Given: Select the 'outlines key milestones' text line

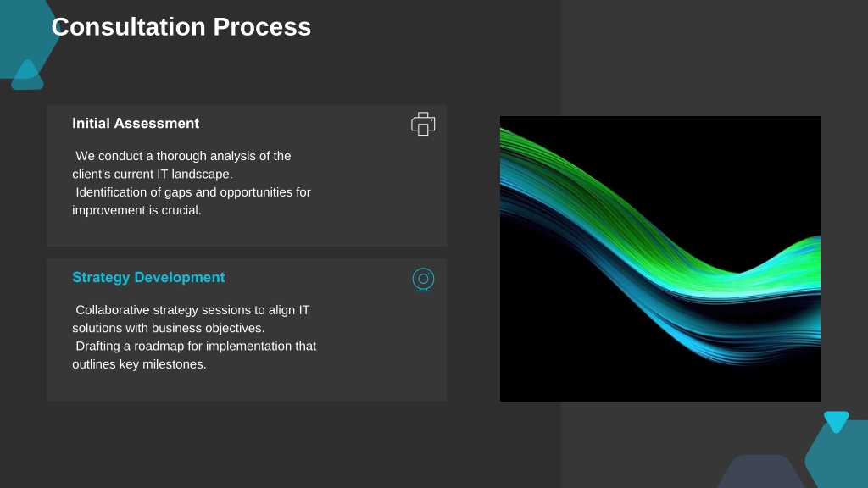Looking at the screenshot, I should (x=139, y=364).
